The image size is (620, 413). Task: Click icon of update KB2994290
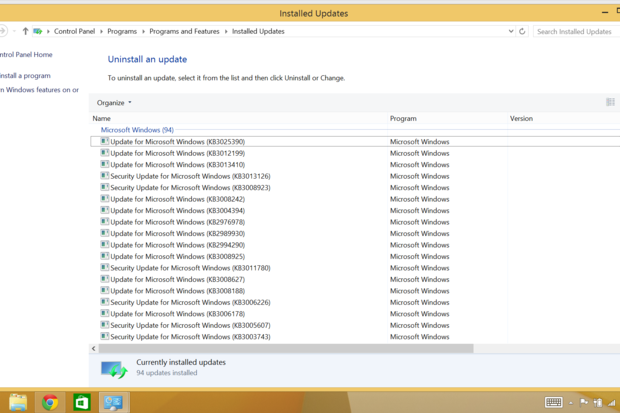click(104, 244)
